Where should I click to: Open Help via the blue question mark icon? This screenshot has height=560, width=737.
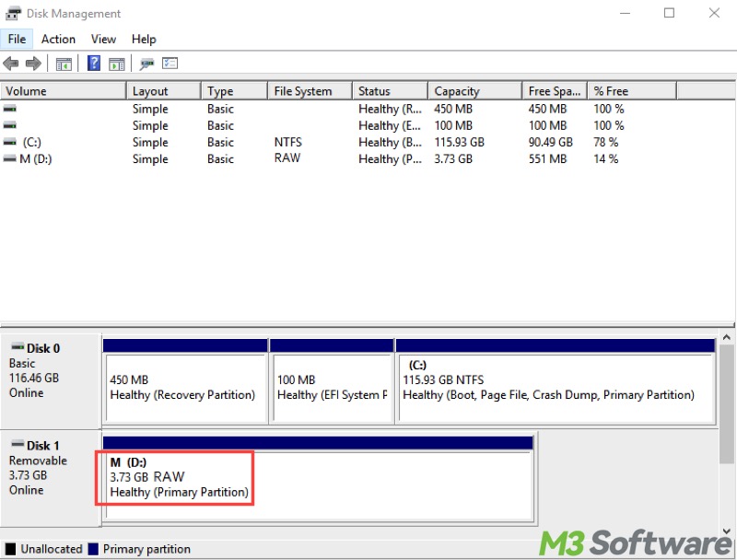(94, 64)
